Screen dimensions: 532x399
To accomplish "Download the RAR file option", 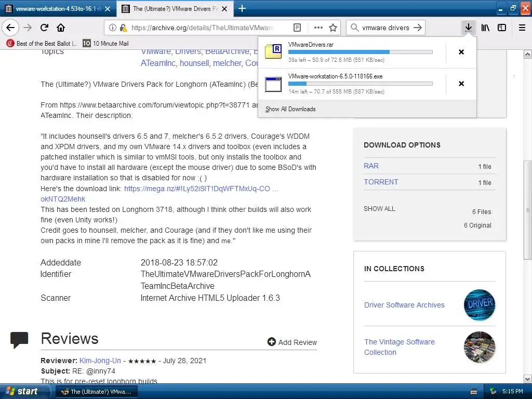I will click(371, 166).
